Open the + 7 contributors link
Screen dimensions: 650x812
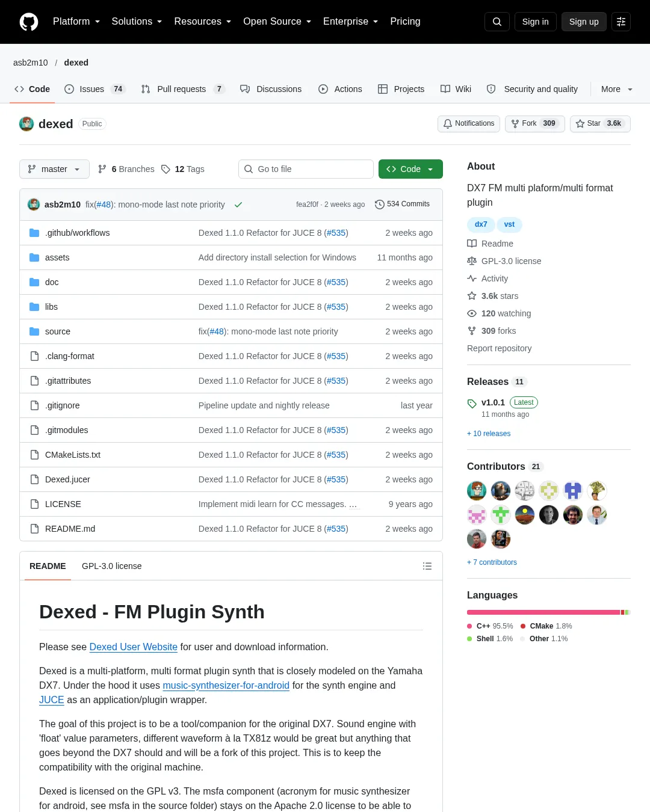point(492,562)
